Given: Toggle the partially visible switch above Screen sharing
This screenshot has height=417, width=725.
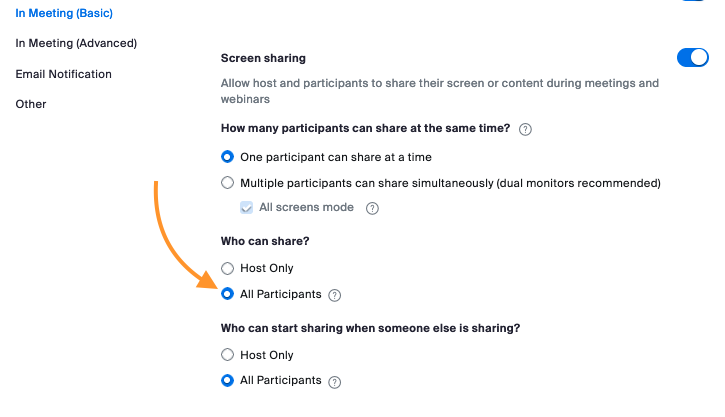Looking at the screenshot, I should [692, 2].
